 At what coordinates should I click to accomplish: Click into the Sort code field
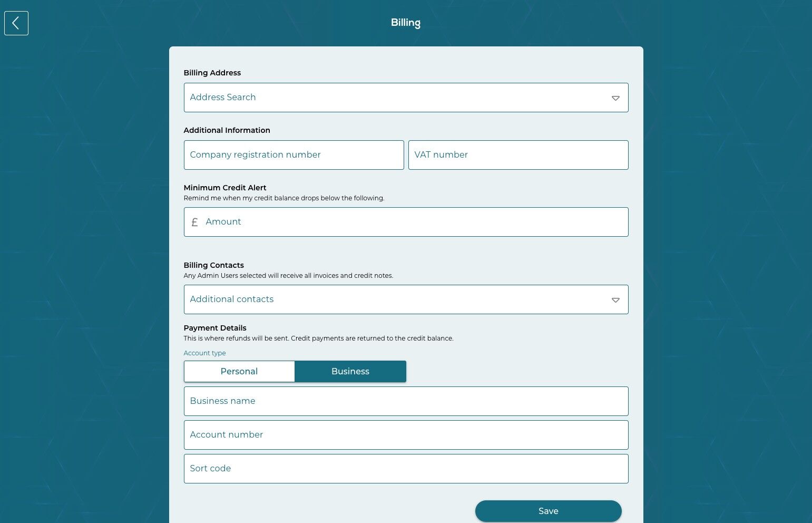pos(406,469)
